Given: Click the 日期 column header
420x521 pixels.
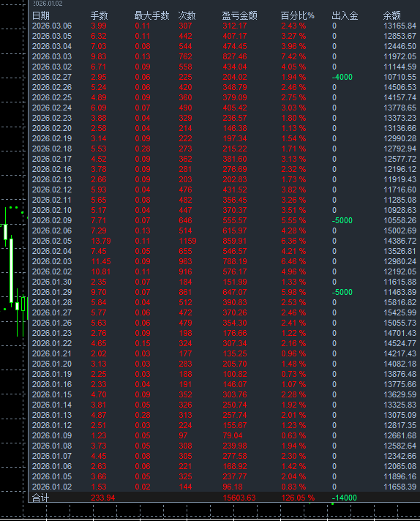Looking at the screenshot, I should [x=40, y=15].
